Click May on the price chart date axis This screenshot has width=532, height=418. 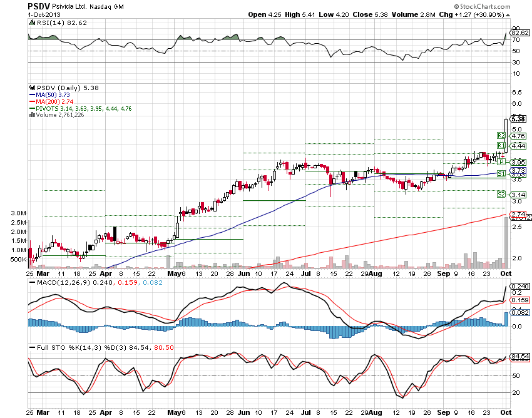click(175, 273)
